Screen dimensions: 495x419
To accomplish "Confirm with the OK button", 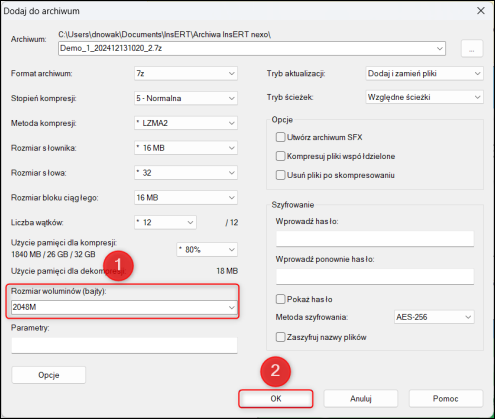I will pos(276,399).
